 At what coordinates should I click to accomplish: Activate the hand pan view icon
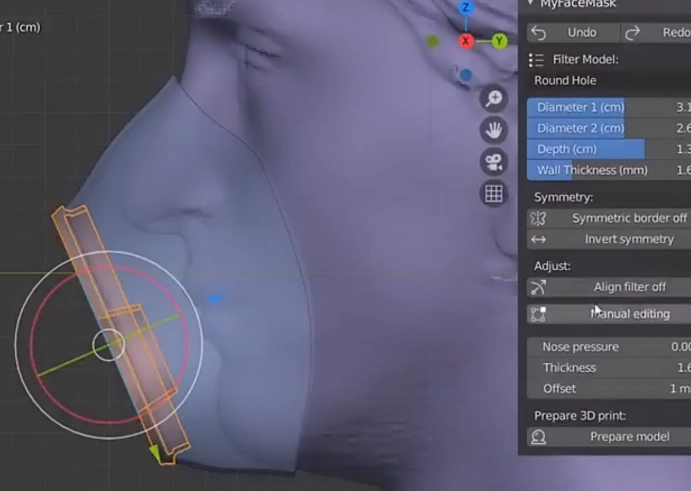493,130
